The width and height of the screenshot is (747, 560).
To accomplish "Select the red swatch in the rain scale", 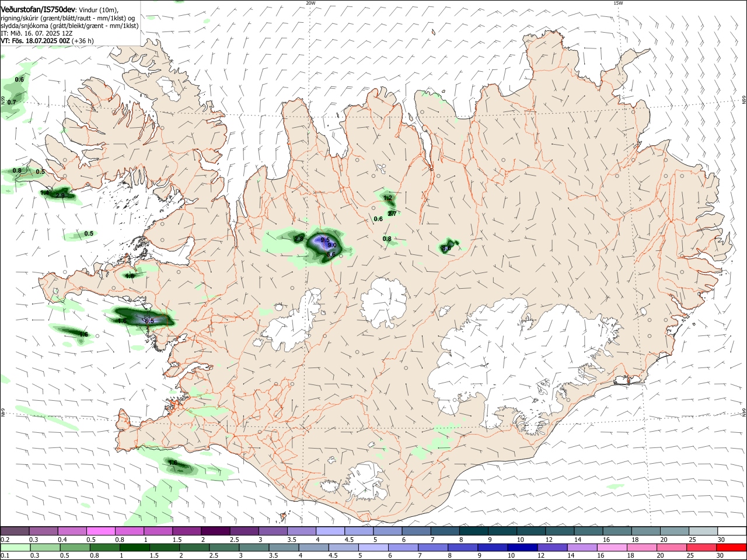I will coord(731,548).
